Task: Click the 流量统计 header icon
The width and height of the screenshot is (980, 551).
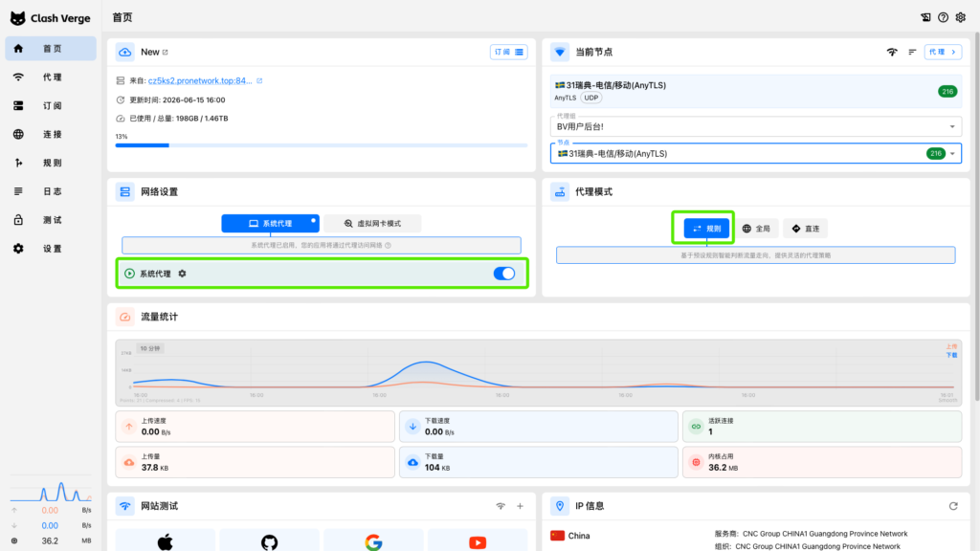Action: click(125, 317)
